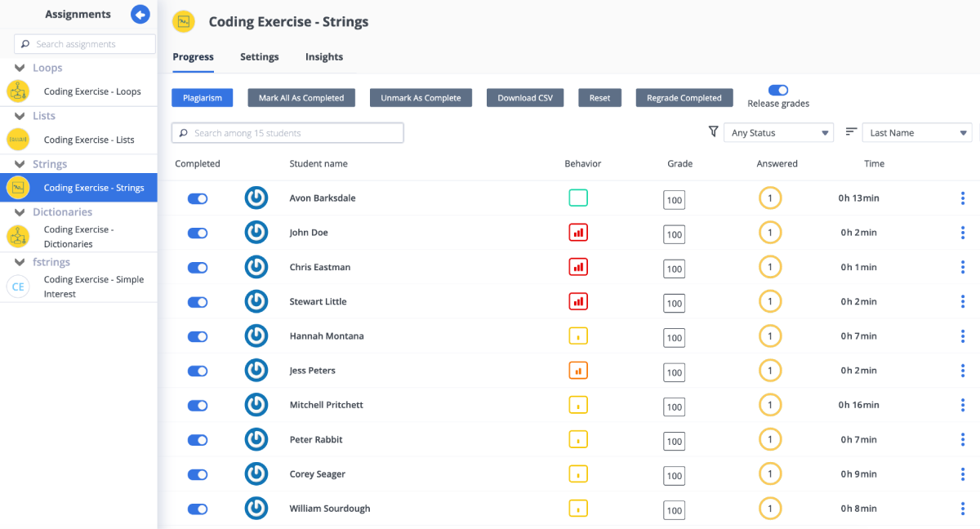Image resolution: width=980 pixels, height=529 pixels.
Task: Switch to the Settings tab
Action: coord(260,57)
